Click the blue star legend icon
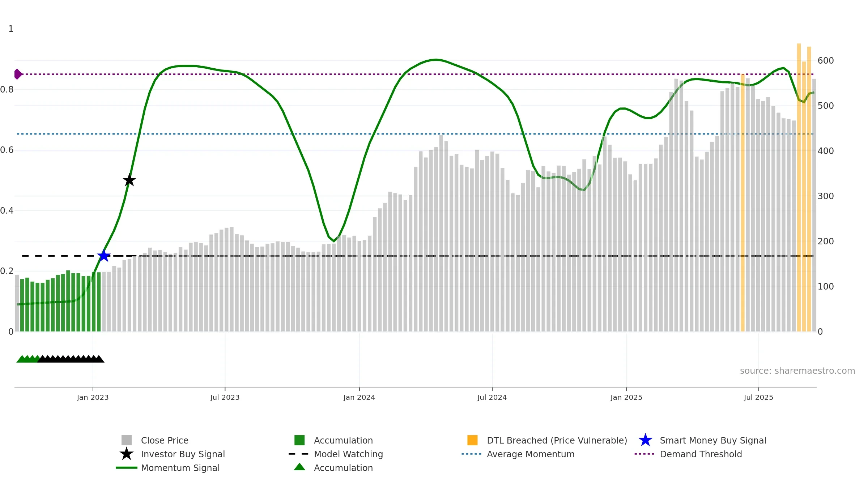The width and height of the screenshot is (868, 488). [645, 440]
